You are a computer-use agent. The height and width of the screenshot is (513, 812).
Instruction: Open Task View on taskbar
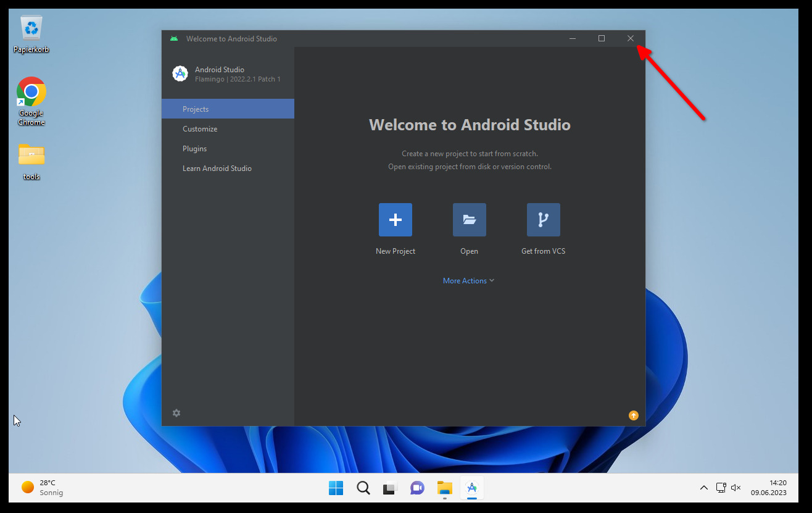391,488
